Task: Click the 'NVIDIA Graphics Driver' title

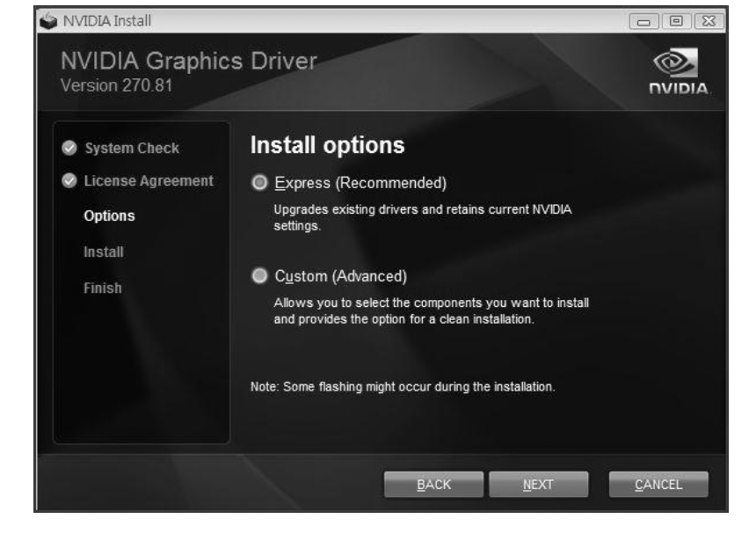Action: point(188,62)
